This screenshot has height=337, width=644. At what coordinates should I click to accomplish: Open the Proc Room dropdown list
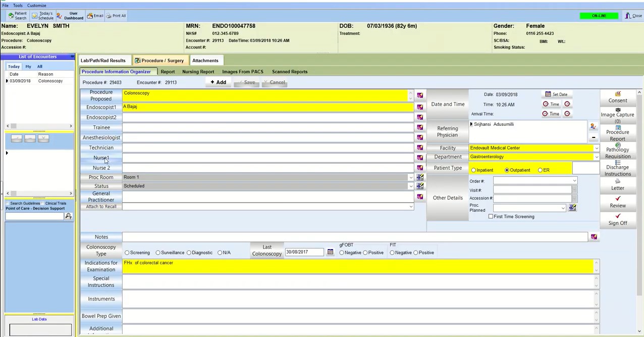[x=411, y=177]
